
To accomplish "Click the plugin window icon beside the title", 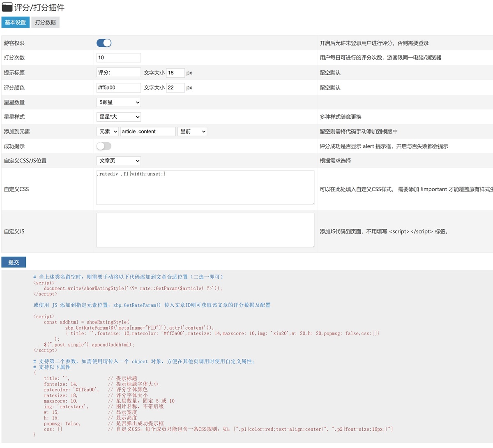I will pos(7,7).
